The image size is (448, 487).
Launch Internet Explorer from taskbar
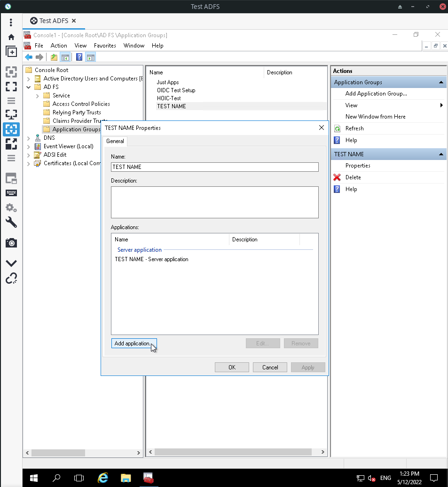pyautogui.click(x=102, y=478)
